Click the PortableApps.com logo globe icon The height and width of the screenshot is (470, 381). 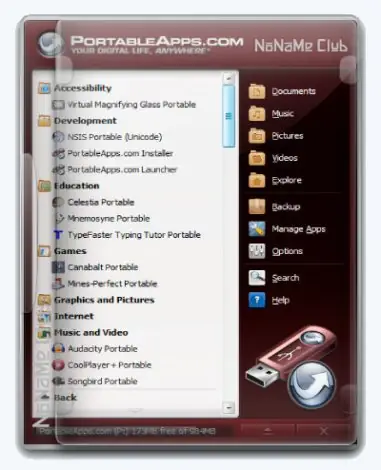pos(51,44)
